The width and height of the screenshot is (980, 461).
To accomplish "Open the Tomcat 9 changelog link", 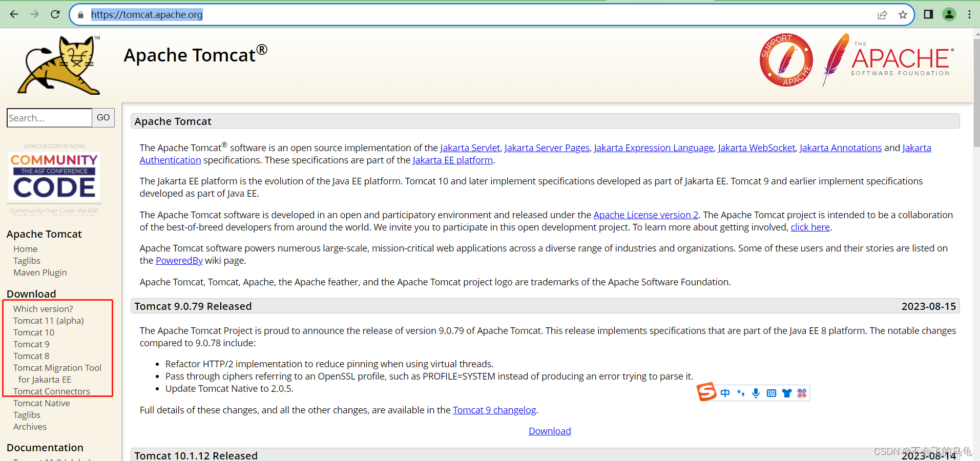I will click(x=494, y=410).
